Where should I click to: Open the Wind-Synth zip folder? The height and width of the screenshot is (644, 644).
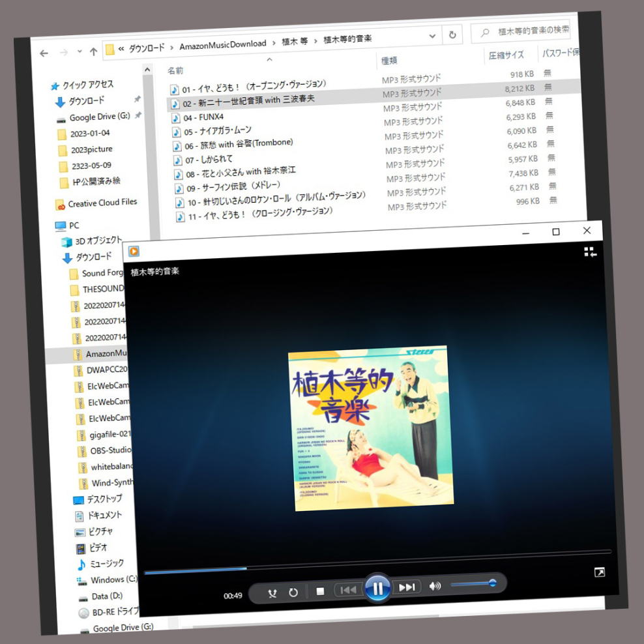[106, 484]
